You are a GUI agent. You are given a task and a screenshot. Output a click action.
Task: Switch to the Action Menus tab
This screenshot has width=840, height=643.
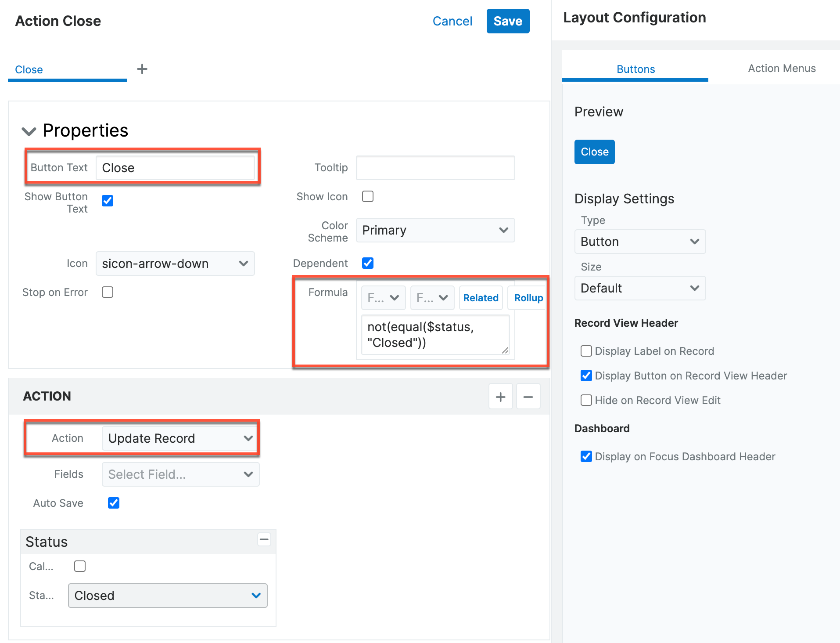coord(782,69)
